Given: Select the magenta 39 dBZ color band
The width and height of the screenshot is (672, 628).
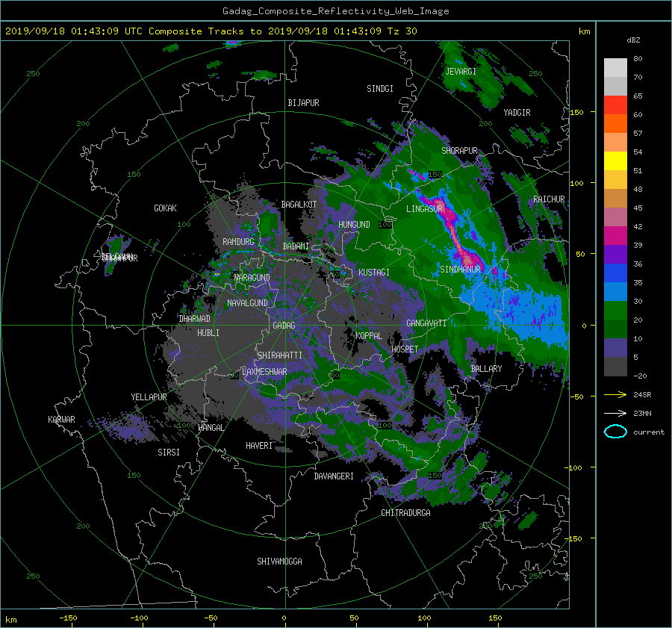Looking at the screenshot, I should point(615,236).
